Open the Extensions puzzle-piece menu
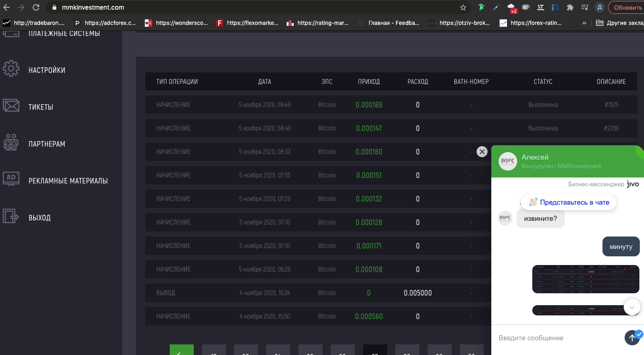Screen dimensions: 644x355 [x=570, y=7]
